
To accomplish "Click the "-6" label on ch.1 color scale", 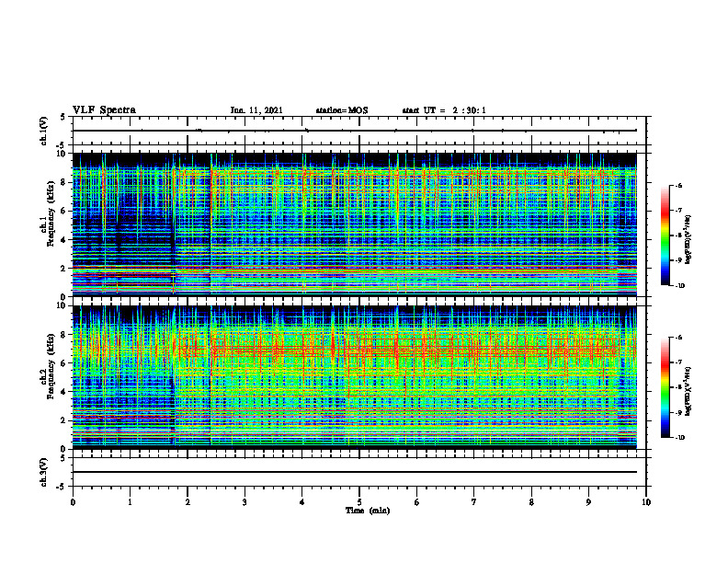I will 678,185.
